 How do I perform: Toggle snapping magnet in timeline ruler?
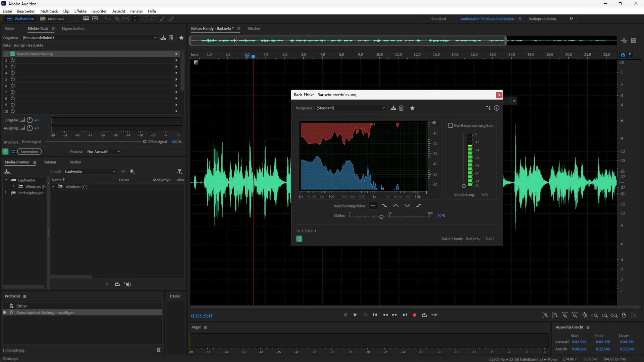(x=623, y=55)
